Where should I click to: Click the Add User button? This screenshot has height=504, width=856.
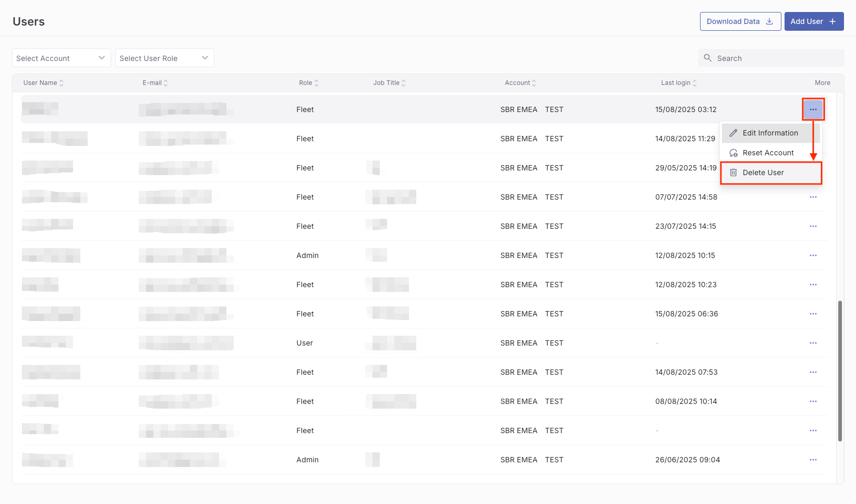(814, 21)
